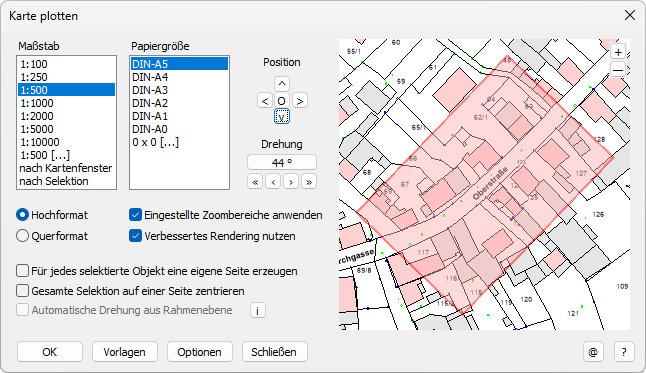Choose scale 1:2000
The height and width of the screenshot is (373, 646).
coord(66,116)
